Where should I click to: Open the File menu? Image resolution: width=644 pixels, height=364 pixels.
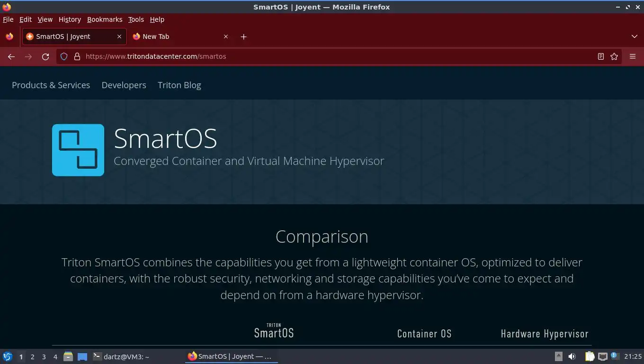click(x=8, y=19)
